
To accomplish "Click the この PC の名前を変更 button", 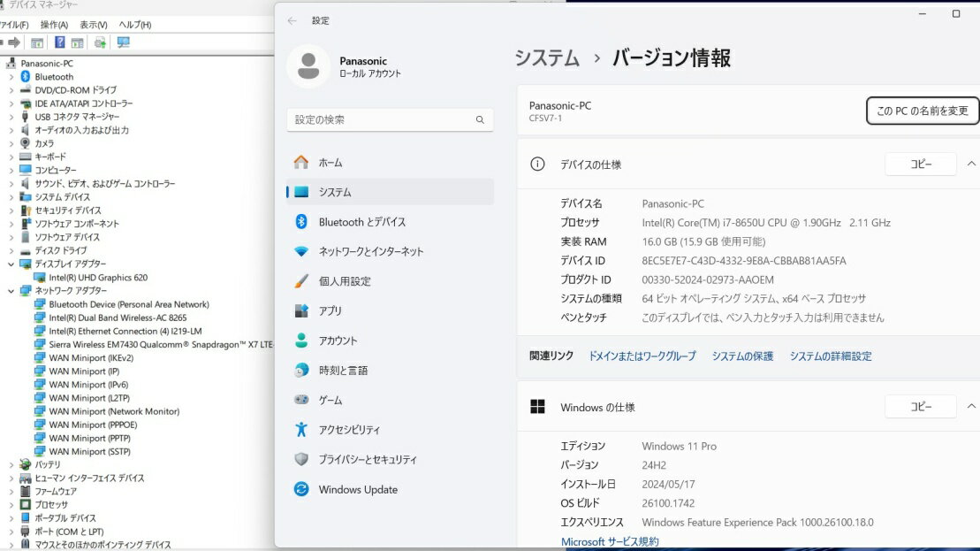I will click(922, 111).
